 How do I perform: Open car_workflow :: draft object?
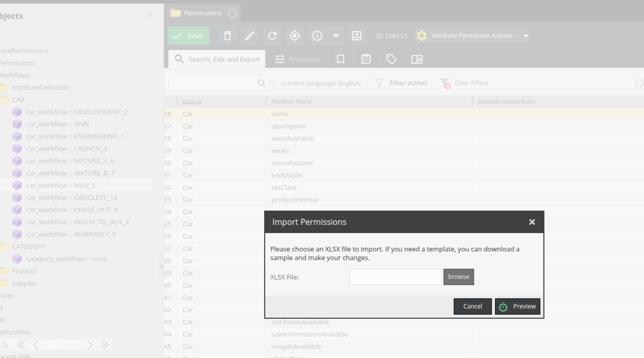coord(58,124)
